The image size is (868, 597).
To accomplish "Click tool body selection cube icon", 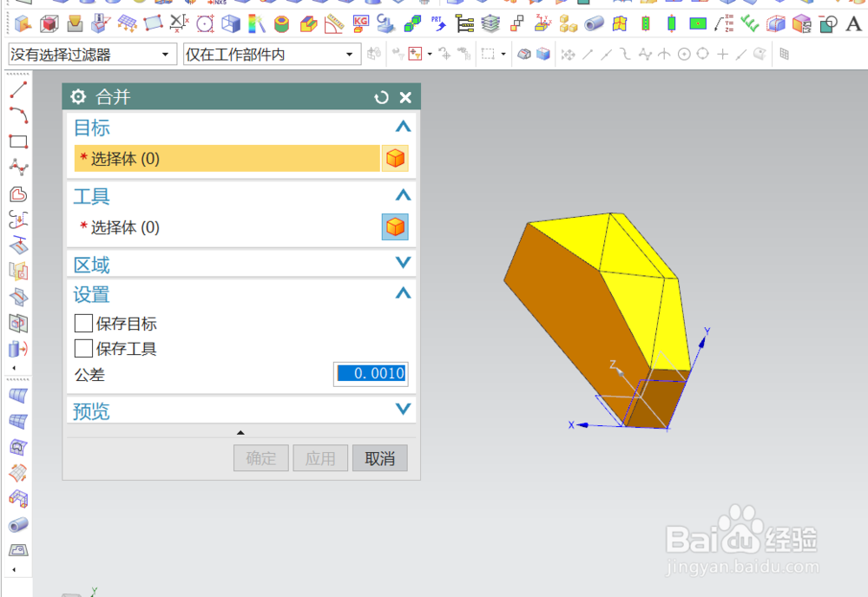I will [x=395, y=226].
